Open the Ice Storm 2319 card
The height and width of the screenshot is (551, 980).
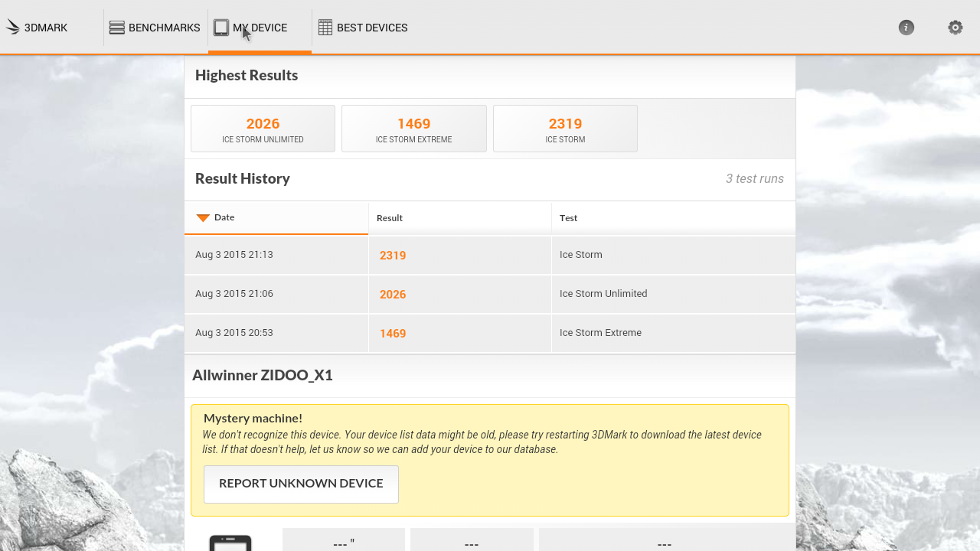565,129
